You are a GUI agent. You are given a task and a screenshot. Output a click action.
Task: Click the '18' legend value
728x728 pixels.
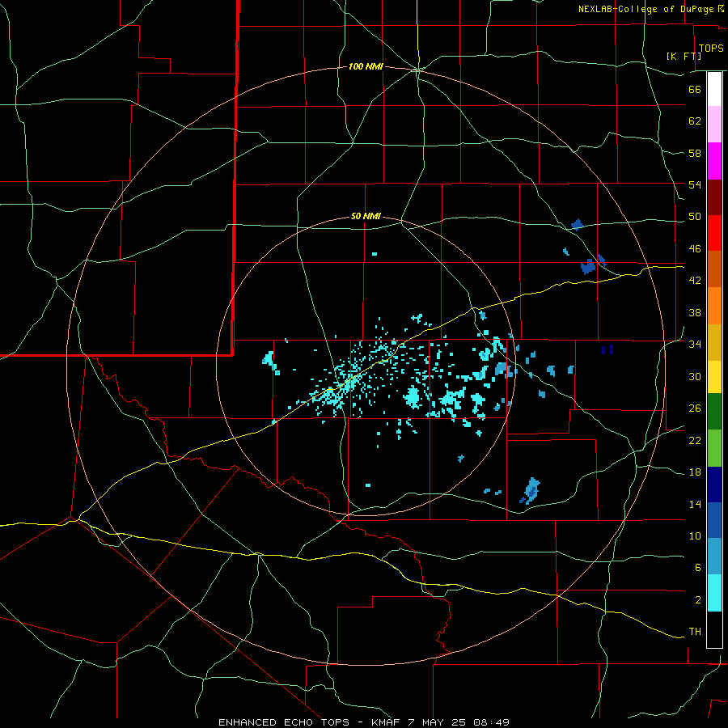point(695,472)
